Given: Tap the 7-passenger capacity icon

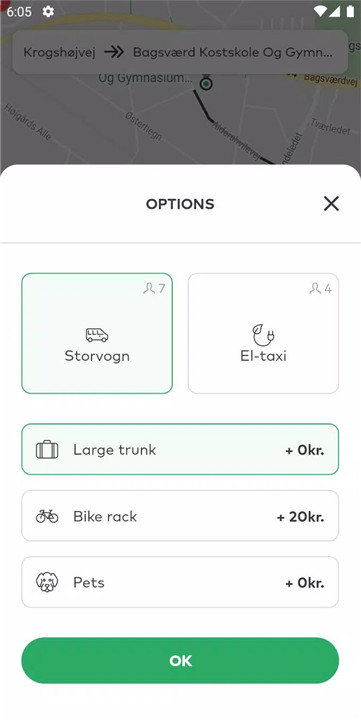Looking at the screenshot, I should coord(154,288).
